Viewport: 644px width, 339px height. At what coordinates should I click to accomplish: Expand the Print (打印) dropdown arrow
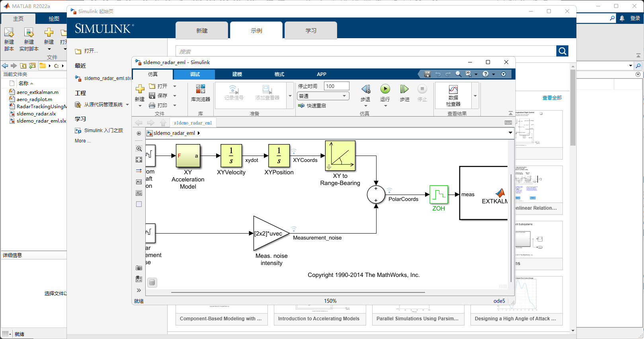tap(175, 105)
